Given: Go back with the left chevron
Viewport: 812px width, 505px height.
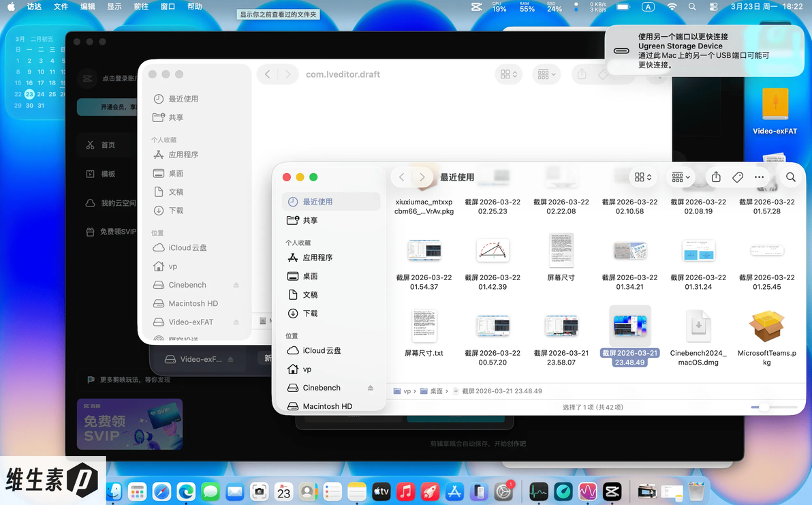Looking at the screenshot, I should click(x=401, y=177).
